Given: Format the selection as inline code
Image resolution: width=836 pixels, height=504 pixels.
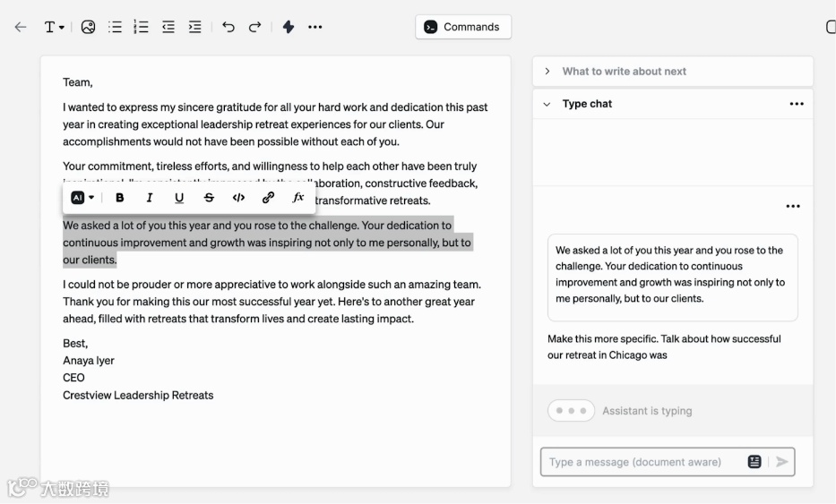Looking at the screenshot, I should [x=238, y=198].
